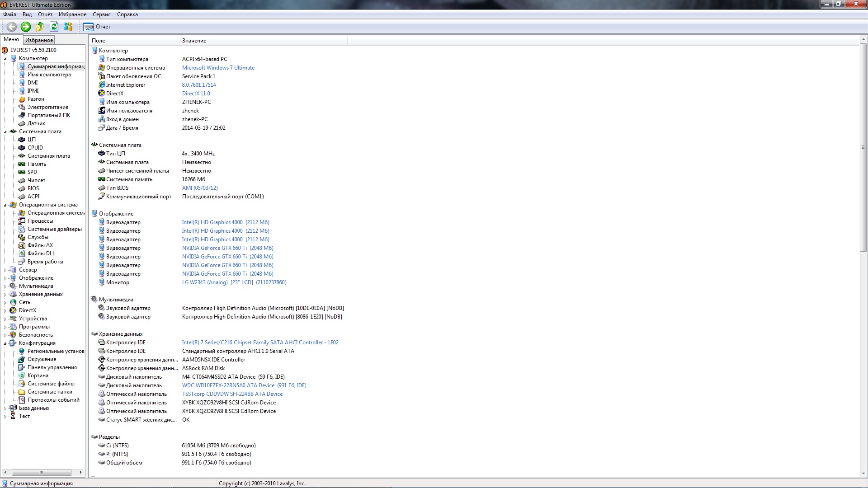
Task: Select the BIOS icon in tree
Action: (22, 188)
